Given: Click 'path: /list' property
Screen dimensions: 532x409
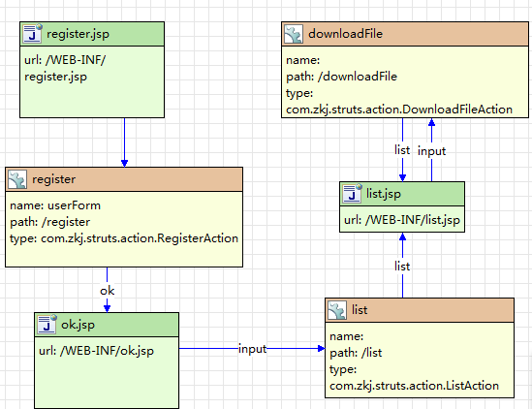Looking at the screenshot, I should 356,353.
